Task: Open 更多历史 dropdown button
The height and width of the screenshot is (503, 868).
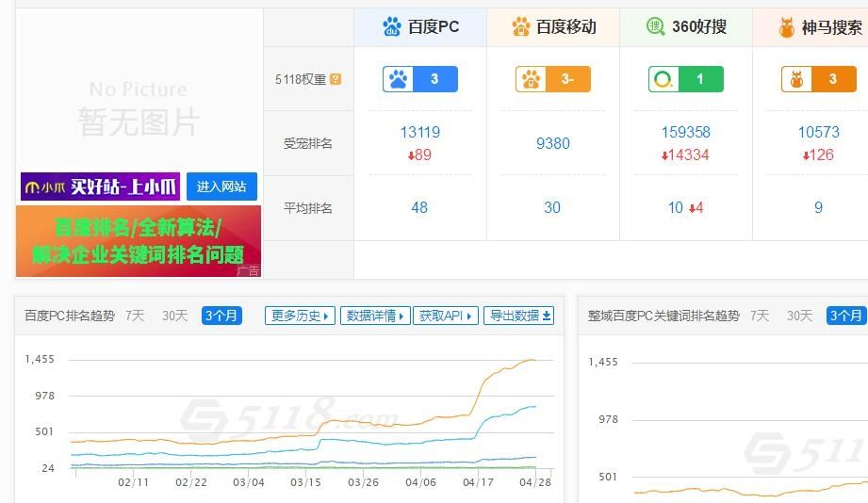Action: 300,316
